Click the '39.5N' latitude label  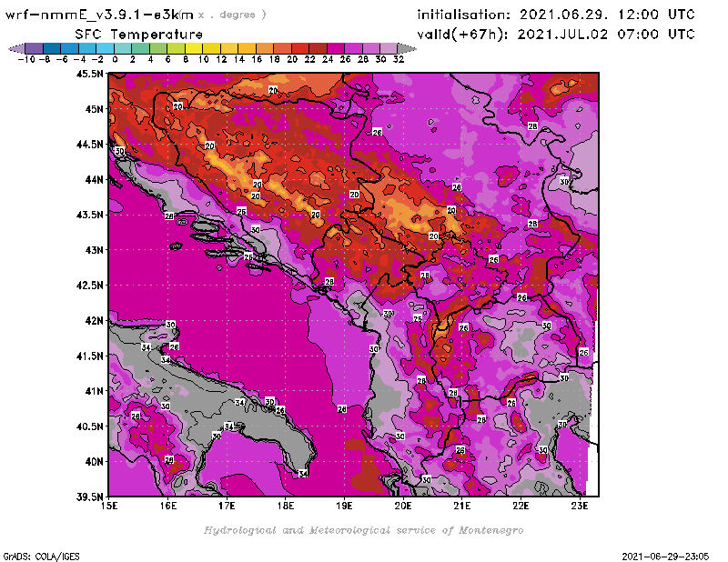click(x=89, y=497)
